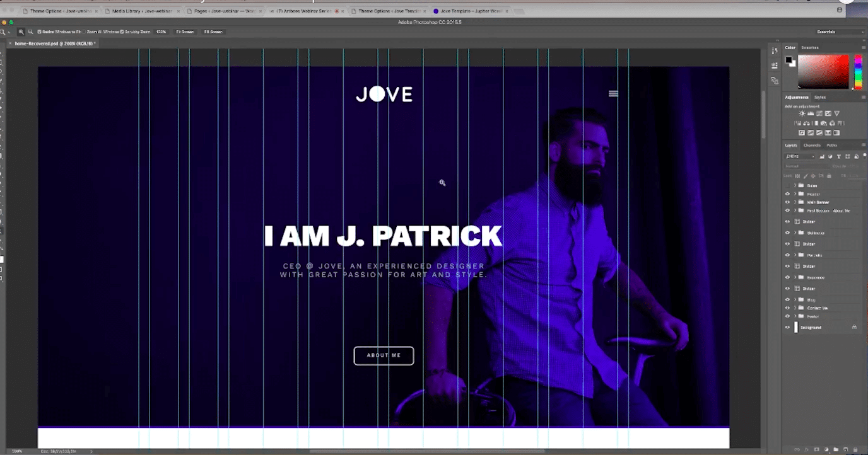Add a layer mask from Layers footer
This screenshot has width=868, height=455.
(x=816, y=449)
